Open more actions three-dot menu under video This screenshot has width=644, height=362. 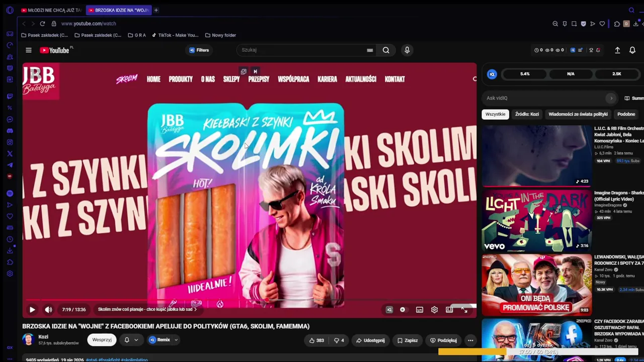coord(470,340)
